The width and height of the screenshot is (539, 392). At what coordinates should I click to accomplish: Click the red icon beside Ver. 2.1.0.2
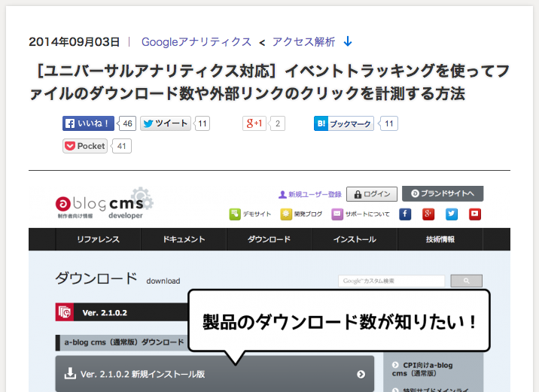(64, 312)
